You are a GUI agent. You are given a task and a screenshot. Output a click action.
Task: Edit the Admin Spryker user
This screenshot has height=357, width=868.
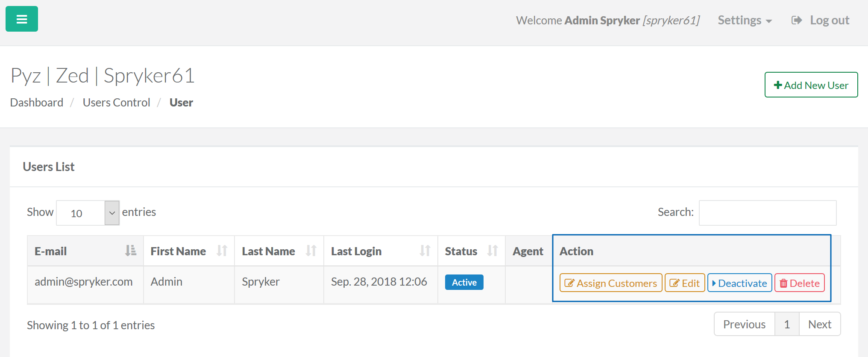[685, 283]
